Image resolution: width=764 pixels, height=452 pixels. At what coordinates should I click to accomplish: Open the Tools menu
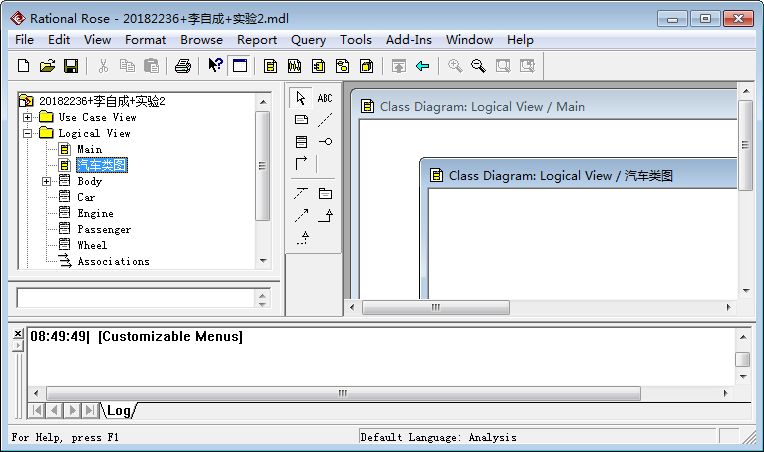tap(356, 40)
